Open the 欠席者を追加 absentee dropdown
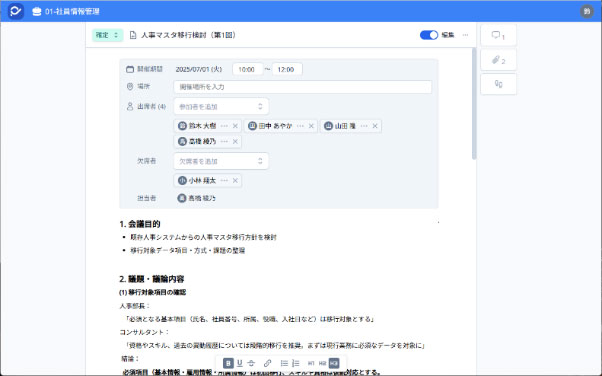Viewport: 602px width, 376px height. pos(221,161)
